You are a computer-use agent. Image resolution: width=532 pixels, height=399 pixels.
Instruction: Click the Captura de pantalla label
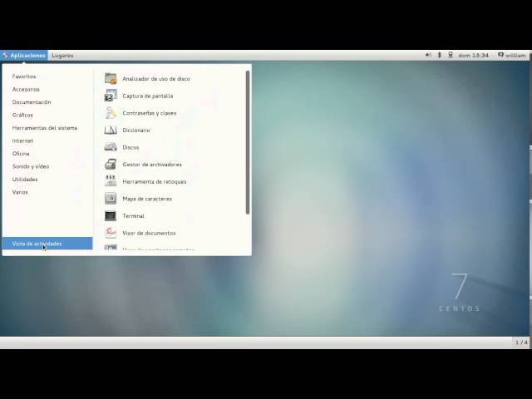pos(148,96)
